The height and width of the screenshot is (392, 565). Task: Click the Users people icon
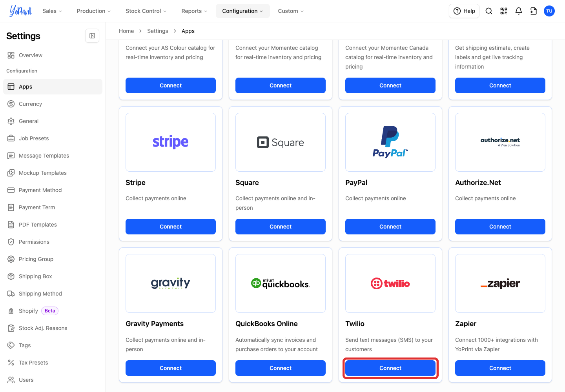point(11,380)
